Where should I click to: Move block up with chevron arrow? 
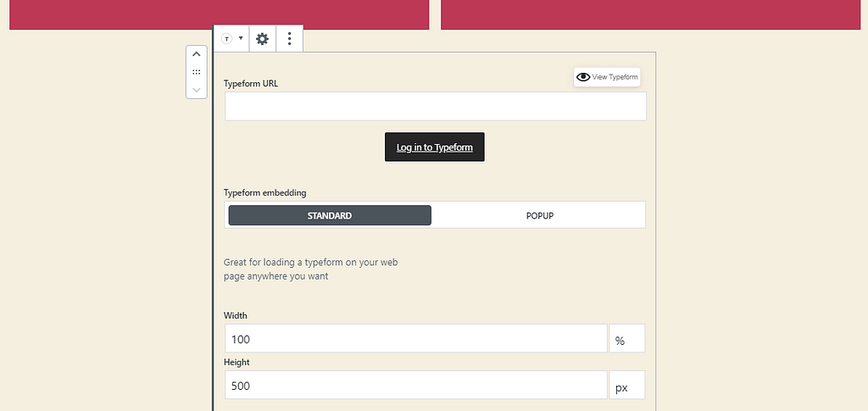tap(197, 54)
